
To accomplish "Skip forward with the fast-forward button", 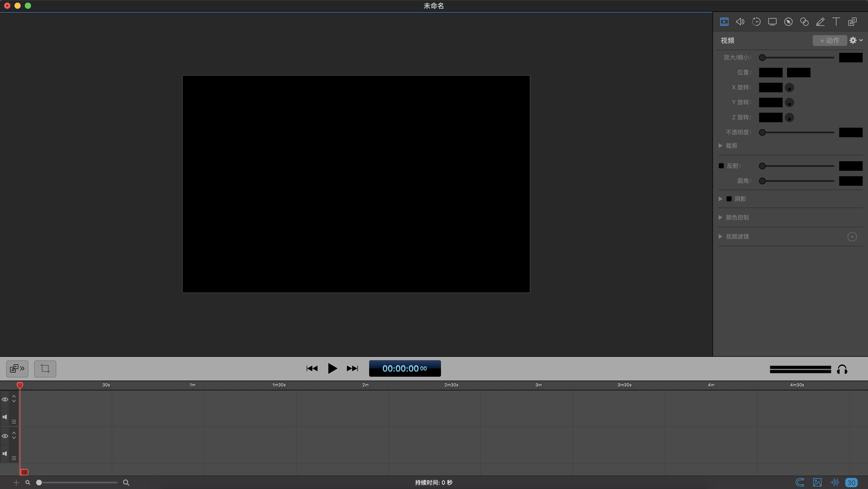I will [x=352, y=368].
